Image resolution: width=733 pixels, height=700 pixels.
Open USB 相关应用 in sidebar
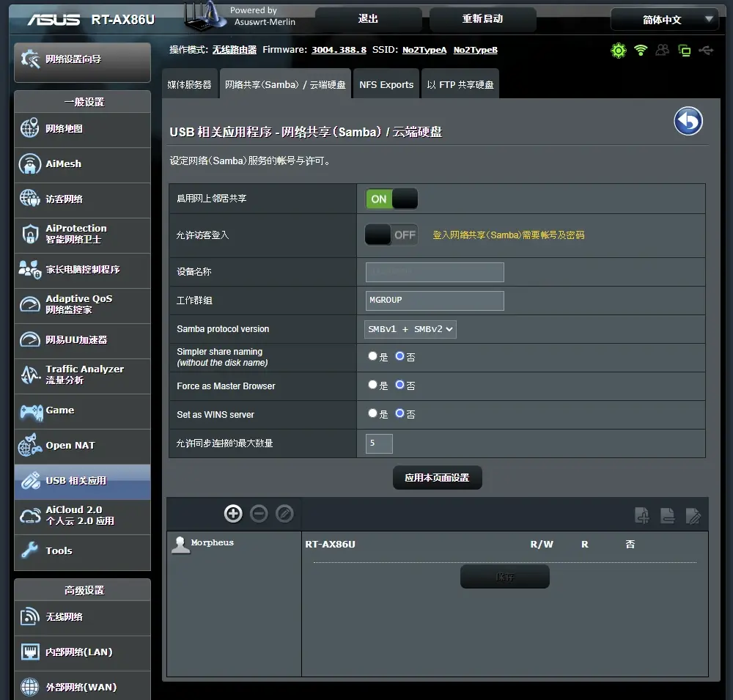click(82, 481)
